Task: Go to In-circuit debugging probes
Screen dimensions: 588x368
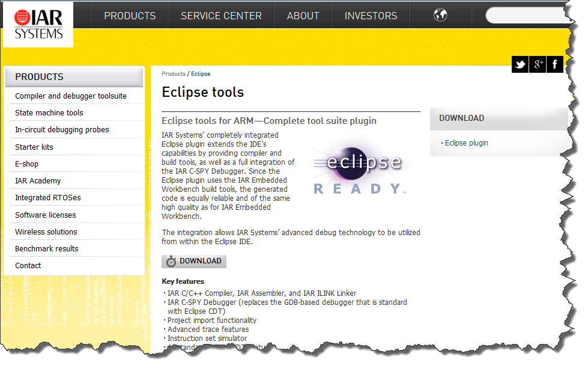Action: [x=62, y=130]
